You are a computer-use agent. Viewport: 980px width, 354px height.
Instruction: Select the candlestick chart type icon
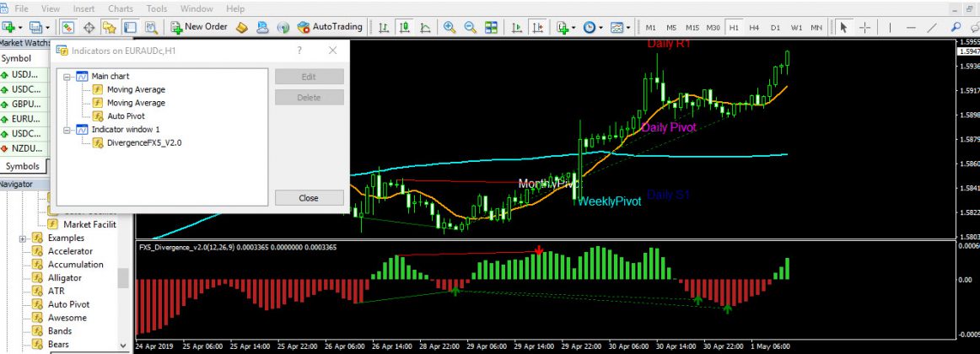pos(403,27)
